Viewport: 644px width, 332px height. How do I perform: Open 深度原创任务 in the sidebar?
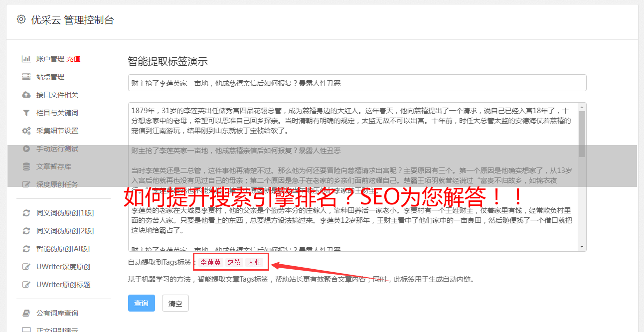[x=57, y=184]
